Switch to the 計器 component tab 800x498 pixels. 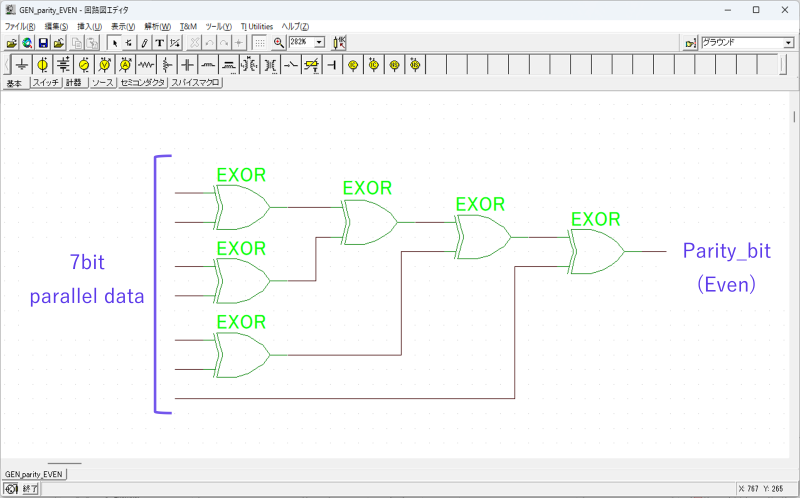pyautogui.click(x=75, y=83)
